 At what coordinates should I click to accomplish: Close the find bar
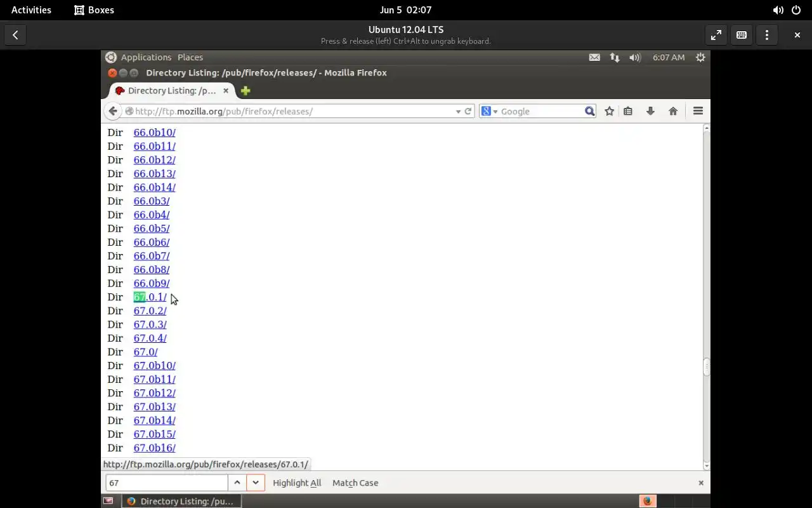(x=701, y=483)
